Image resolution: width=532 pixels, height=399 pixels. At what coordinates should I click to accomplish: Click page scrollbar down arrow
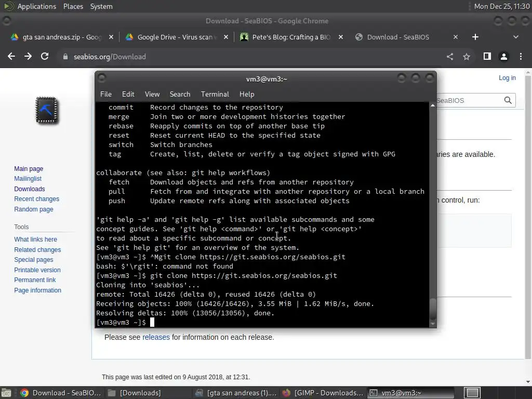coord(528,382)
